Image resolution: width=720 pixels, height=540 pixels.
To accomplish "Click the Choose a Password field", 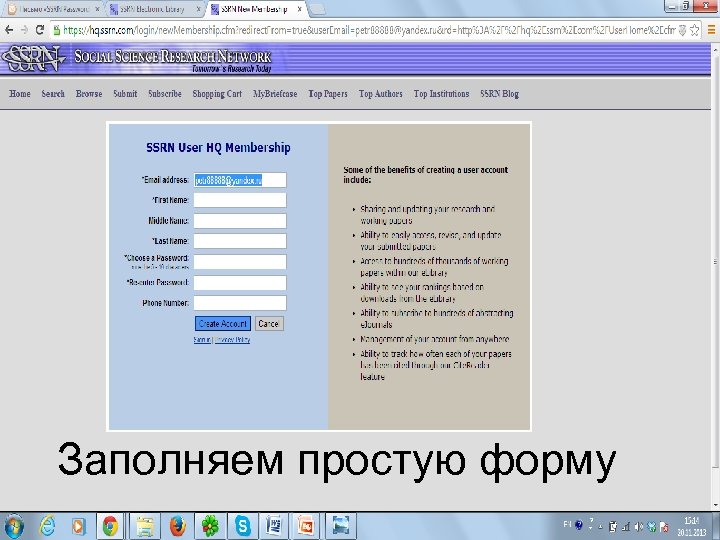I will [x=240, y=262].
